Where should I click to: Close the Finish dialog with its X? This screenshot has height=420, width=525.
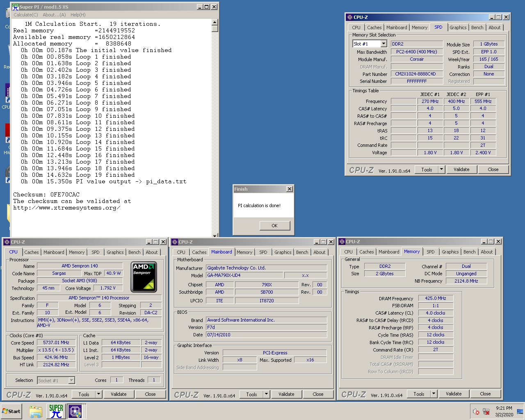(290, 189)
